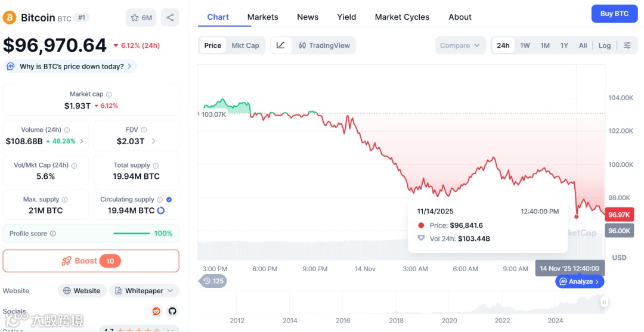Select the 1Y time range
Screen dimensions: 644x332
point(564,45)
